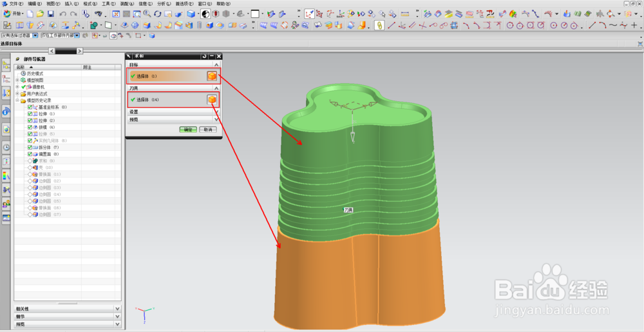
Task: Open the 编辑 menu
Action: pyautogui.click(x=35, y=3)
